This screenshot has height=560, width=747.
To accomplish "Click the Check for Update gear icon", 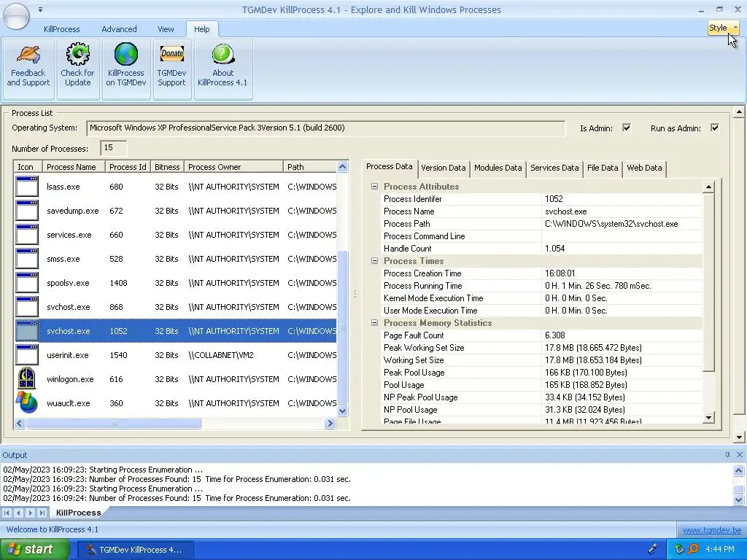I will [x=77, y=54].
